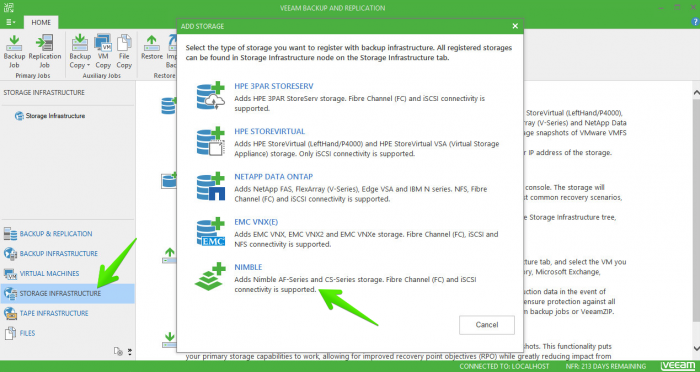Click the File Copy ribbon icon
Viewport: 700px width, 372px height.
124,43
